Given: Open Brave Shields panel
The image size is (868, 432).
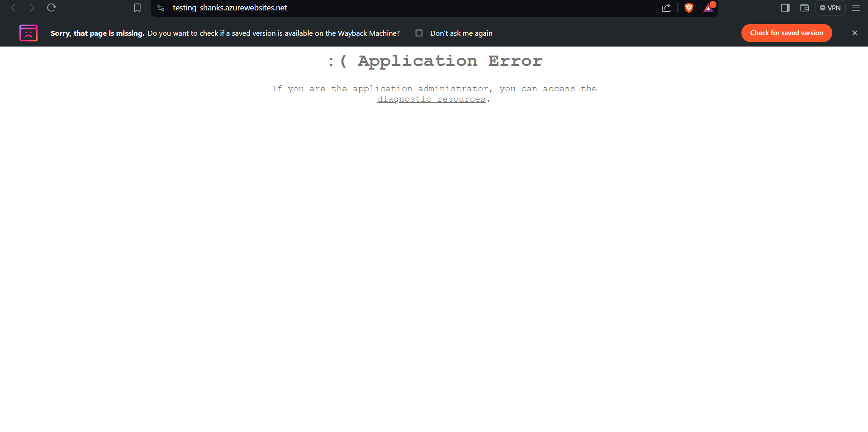Looking at the screenshot, I should point(689,8).
